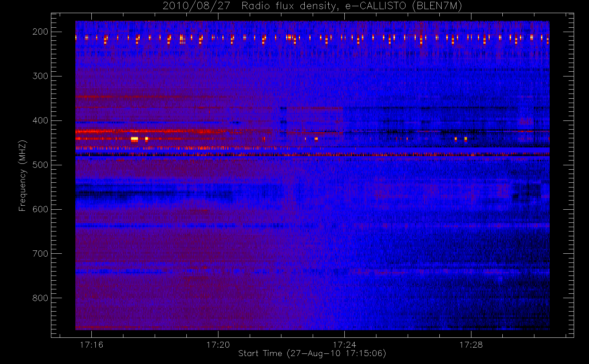Select the 200 frequency tick label
The image size is (589, 364).
click(40, 32)
